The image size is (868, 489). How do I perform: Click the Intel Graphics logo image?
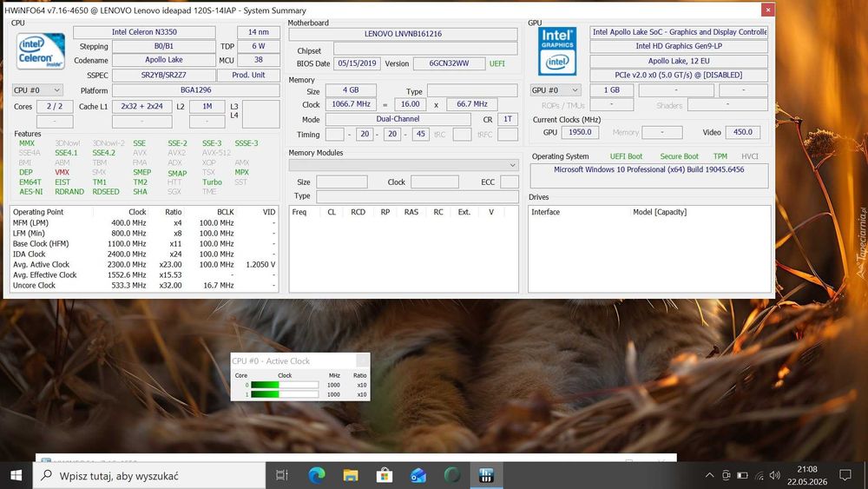coord(557,51)
